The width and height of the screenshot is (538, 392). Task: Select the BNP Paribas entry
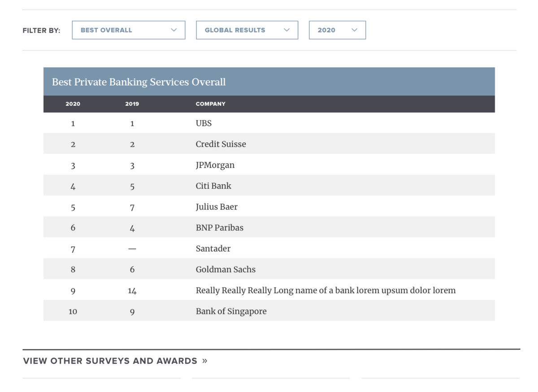click(x=220, y=227)
